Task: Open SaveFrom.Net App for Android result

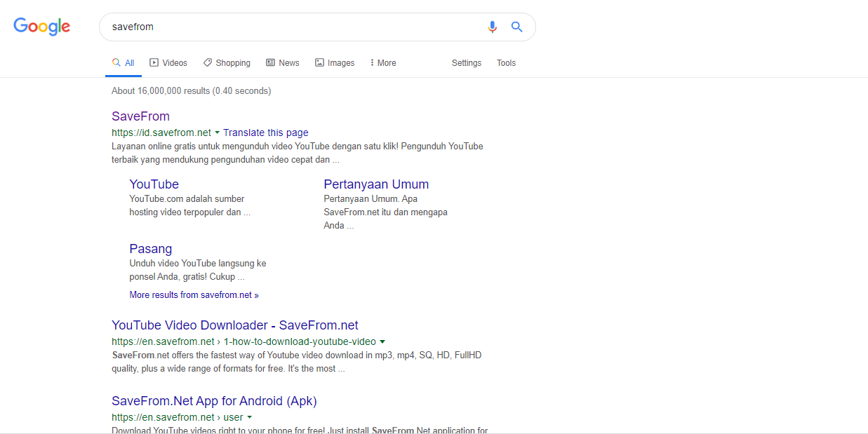Action: pos(214,401)
